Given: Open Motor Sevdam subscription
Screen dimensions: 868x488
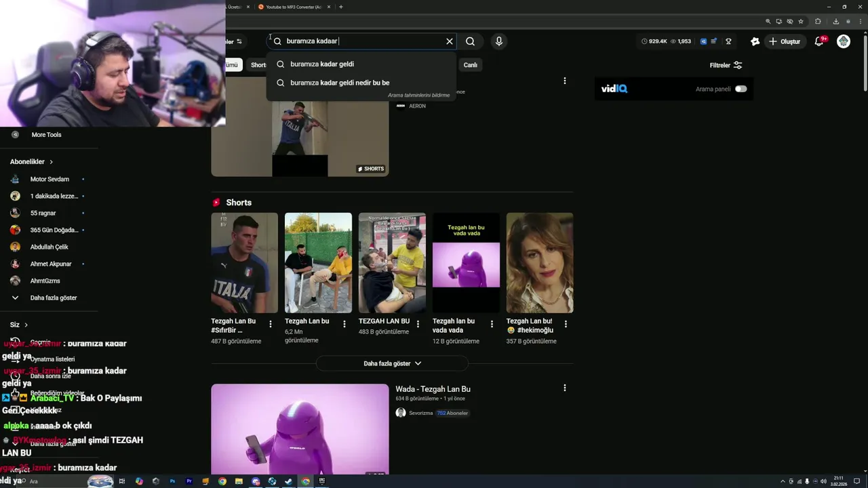Looking at the screenshot, I should coord(49,179).
